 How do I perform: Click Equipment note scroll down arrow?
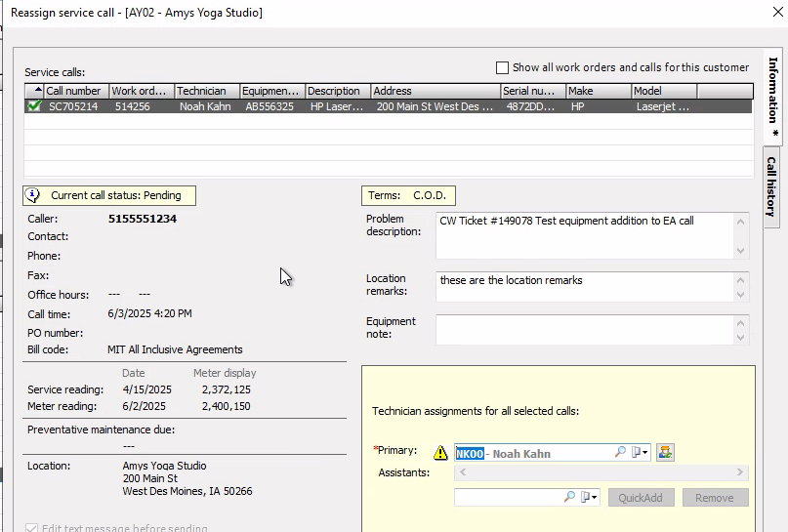click(x=740, y=337)
